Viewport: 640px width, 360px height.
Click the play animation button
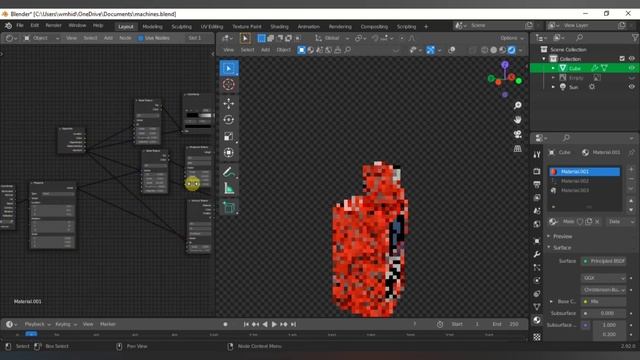click(274, 324)
